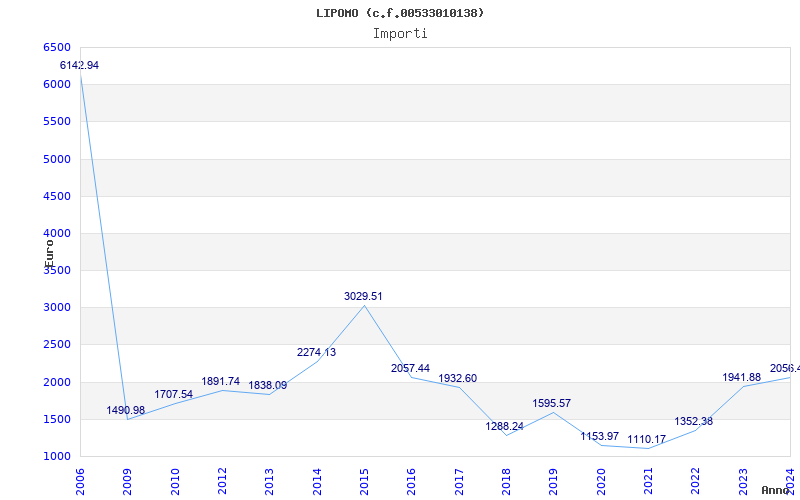Click the 3029.51 peak data label
800x500 pixels.
point(363,296)
